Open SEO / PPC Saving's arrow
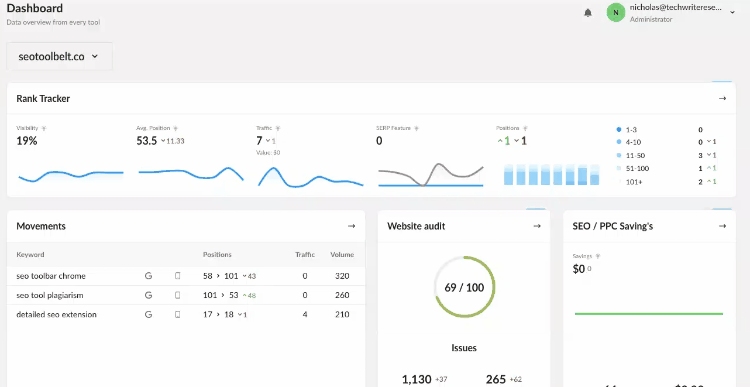750x387 pixels. coord(722,226)
